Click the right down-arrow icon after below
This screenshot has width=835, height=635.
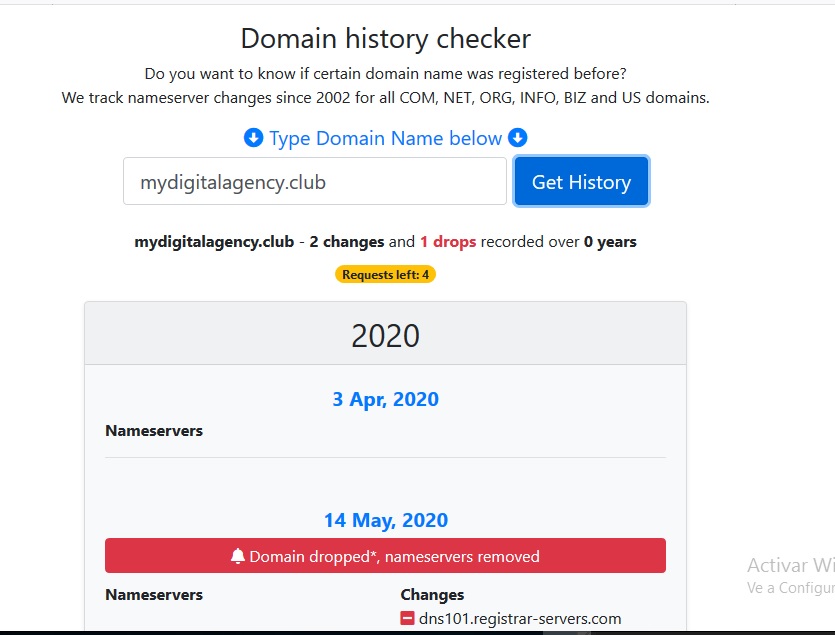[x=518, y=138]
